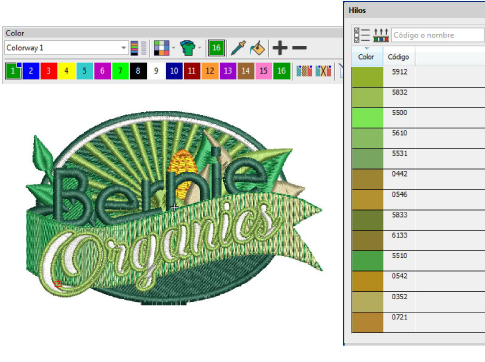The image size is (485, 362).
Task: Select the red palette swatch number 3
Action: [x=49, y=71]
